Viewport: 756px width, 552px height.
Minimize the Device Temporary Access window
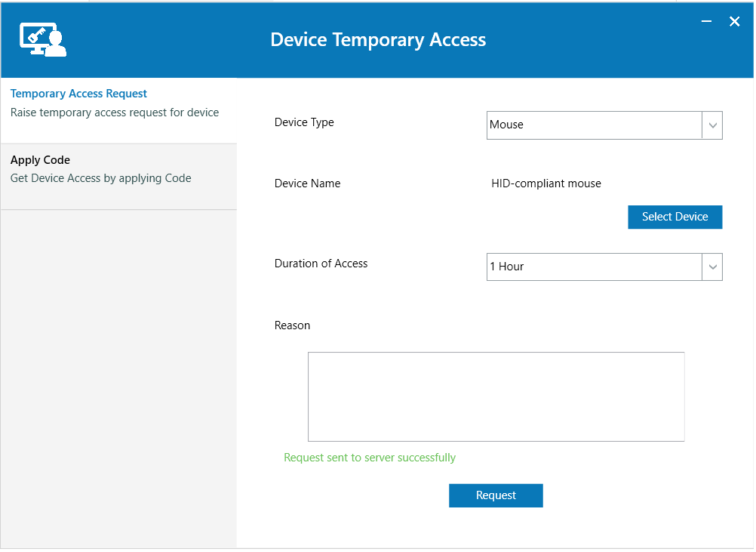[x=706, y=22]
